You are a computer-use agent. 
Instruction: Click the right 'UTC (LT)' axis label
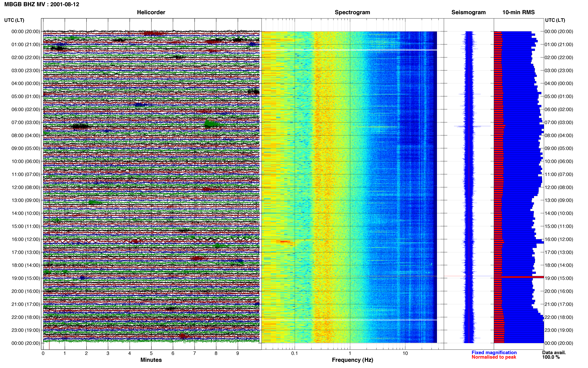coord(555,20)
